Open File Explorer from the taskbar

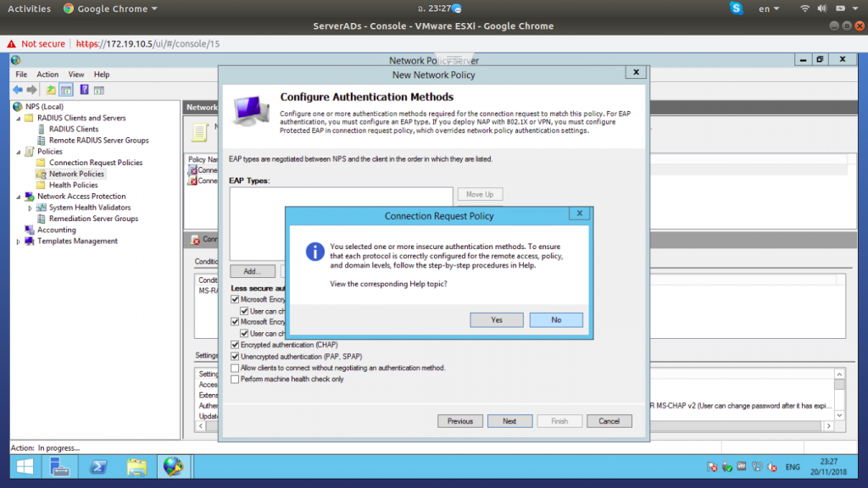tap(136, 467)
